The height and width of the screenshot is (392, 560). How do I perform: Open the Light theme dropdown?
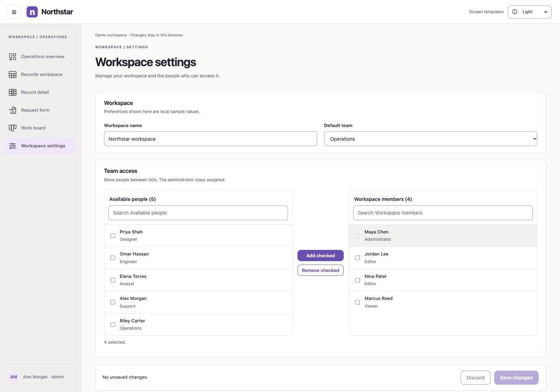[x=530, y=12]
